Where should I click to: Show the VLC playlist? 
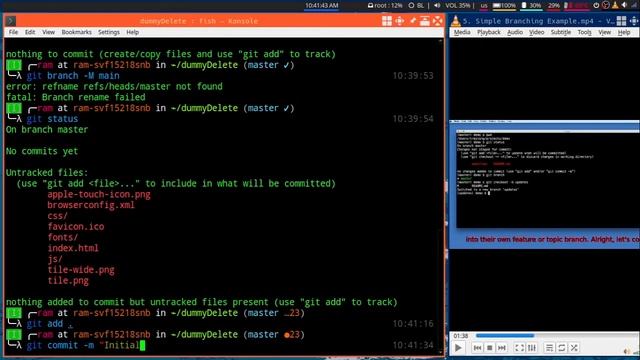(549, 348)
